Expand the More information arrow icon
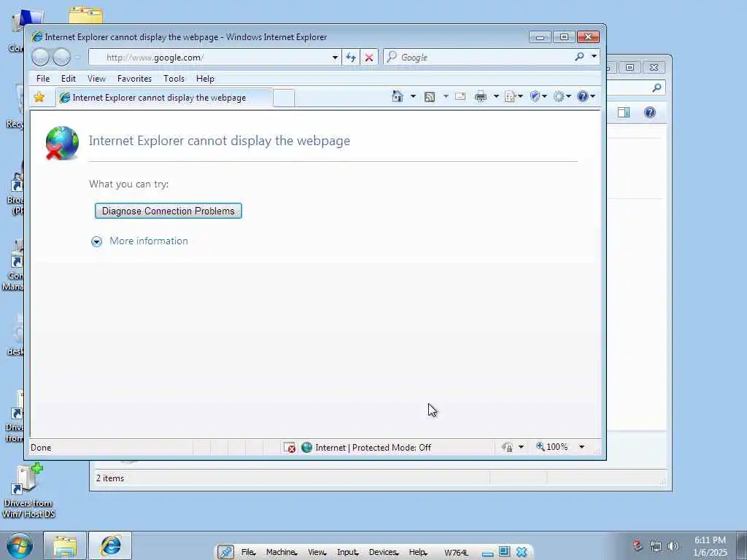 (96, 242)
